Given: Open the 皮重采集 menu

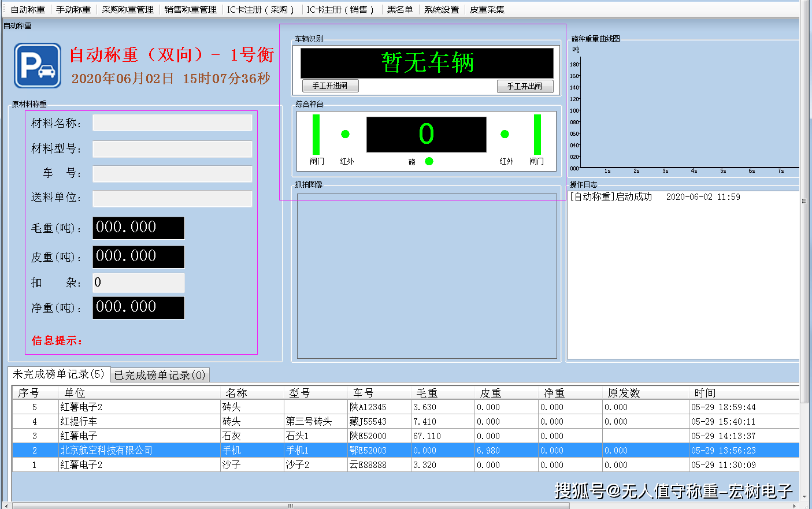Looking at the screenshot, I should click(487, 9).
